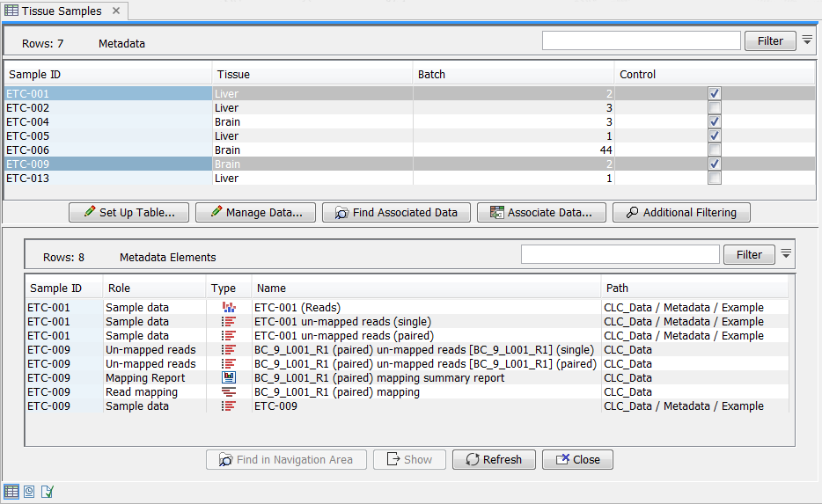The image size is (822, 504).
Task: Click the table view icon in status bar
Action: [11, 491]
